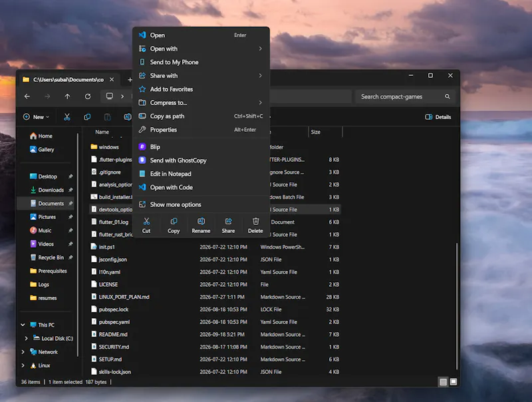Click the Up one level arrow
Image resolution: width=532 pixels, height=402 pixels.
click(x=68, y=97)
